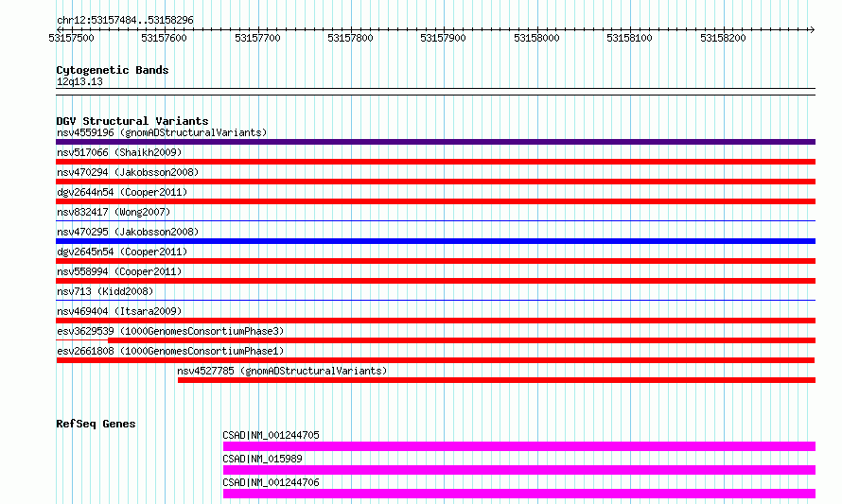Select the 12q13.13 band label
842x504 pixels.
(x=79, y=81)
